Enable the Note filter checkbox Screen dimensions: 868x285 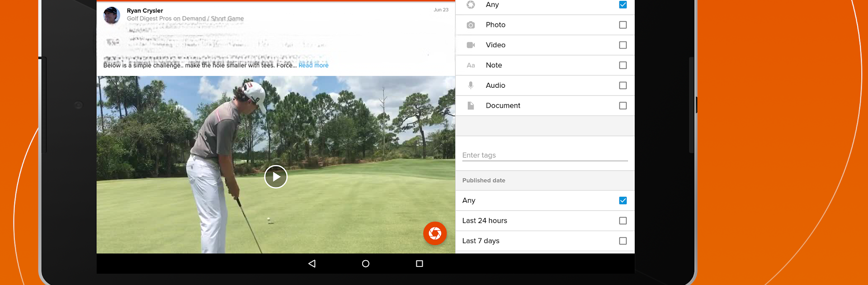coord(623,65)
